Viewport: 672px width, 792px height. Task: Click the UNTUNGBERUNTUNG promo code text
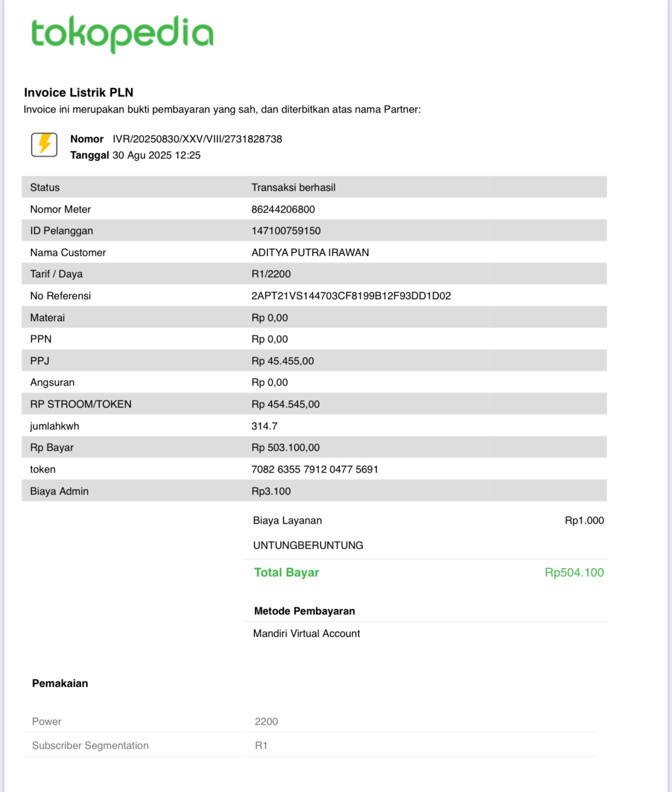click(x=308, y=546)
